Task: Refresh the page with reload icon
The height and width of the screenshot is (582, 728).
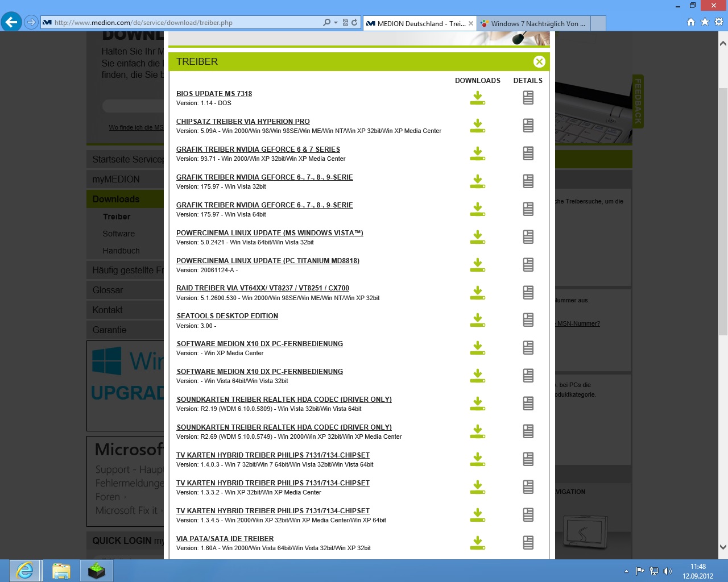Action: (x=354, y=23)
